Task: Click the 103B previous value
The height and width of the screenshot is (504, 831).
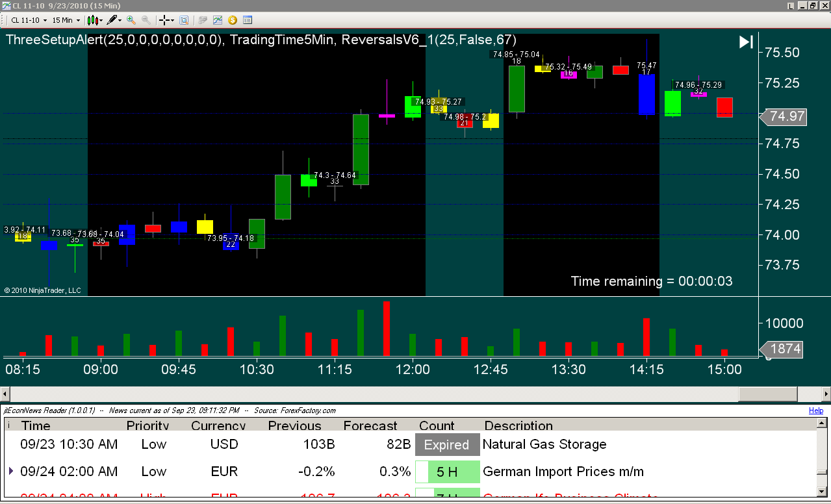Action: coord(318,445)
